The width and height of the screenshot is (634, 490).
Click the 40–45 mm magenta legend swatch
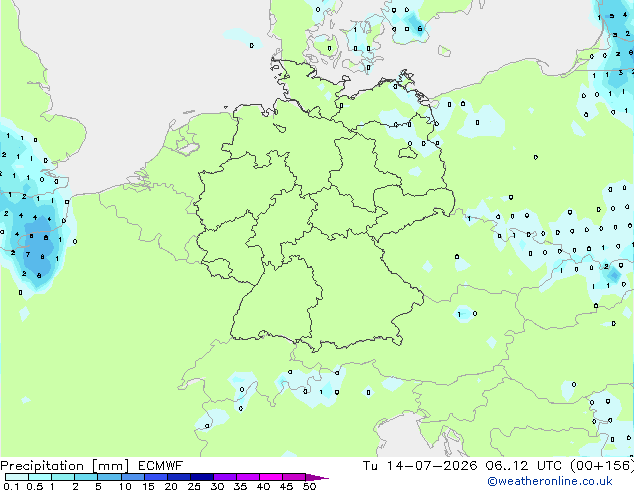[271, 477]
